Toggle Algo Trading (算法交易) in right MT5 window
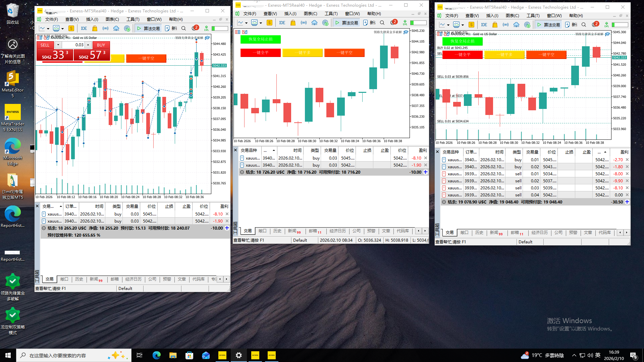644x362 pixels. click(x=549, y=25)
